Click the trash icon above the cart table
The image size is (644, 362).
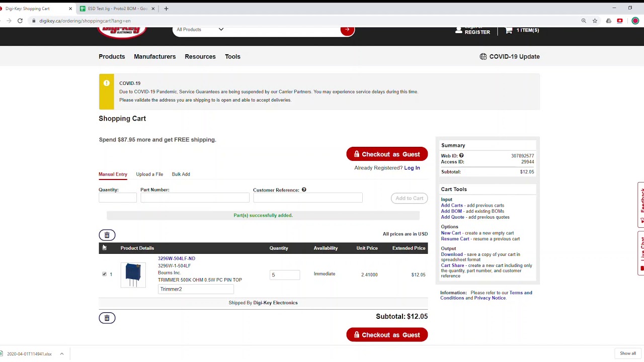pyautogui.click(x=107, y=235)
